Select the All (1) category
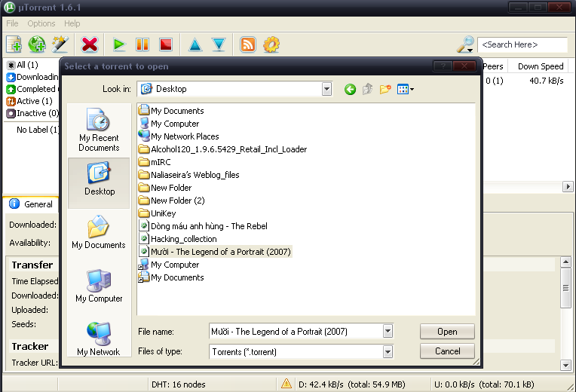 23,65
